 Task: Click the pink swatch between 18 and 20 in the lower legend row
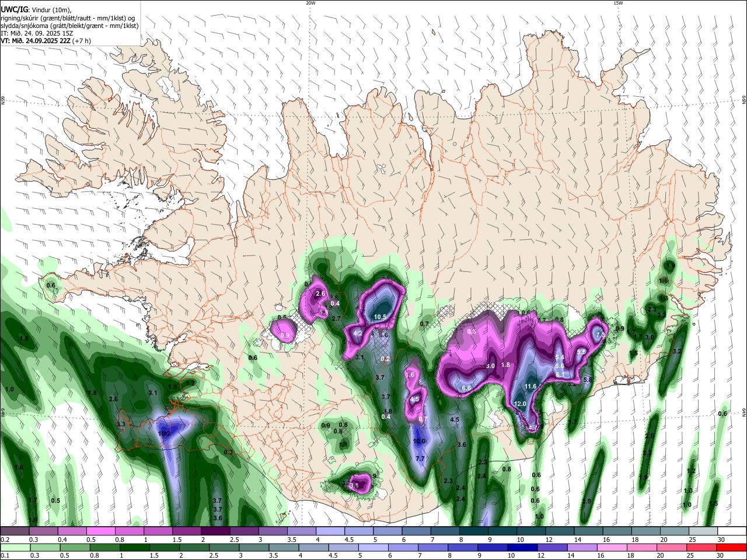(641, 547)
